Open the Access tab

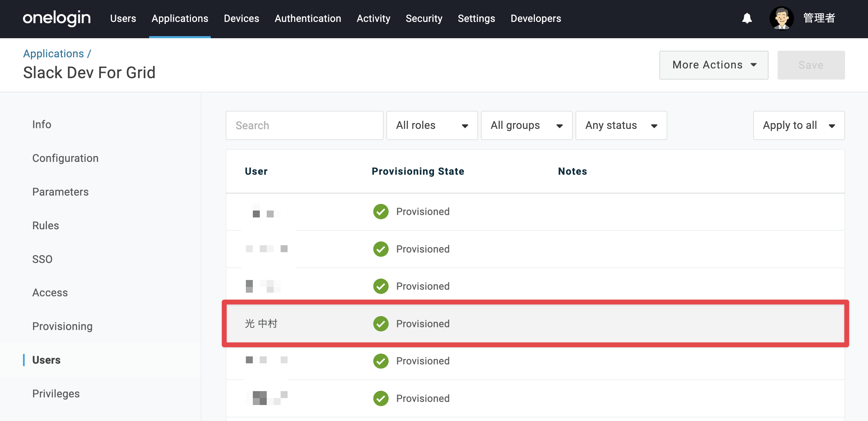click(x=50, y=292)
